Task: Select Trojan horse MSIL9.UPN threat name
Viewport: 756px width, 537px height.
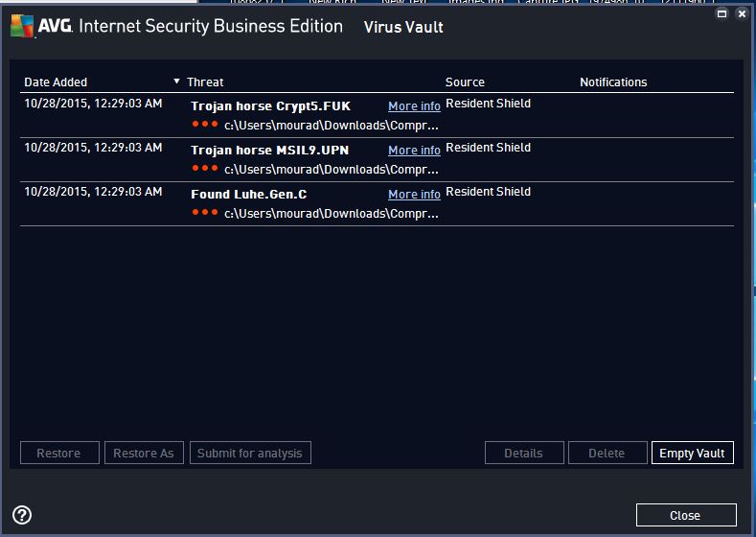Action: coord(269,150)
